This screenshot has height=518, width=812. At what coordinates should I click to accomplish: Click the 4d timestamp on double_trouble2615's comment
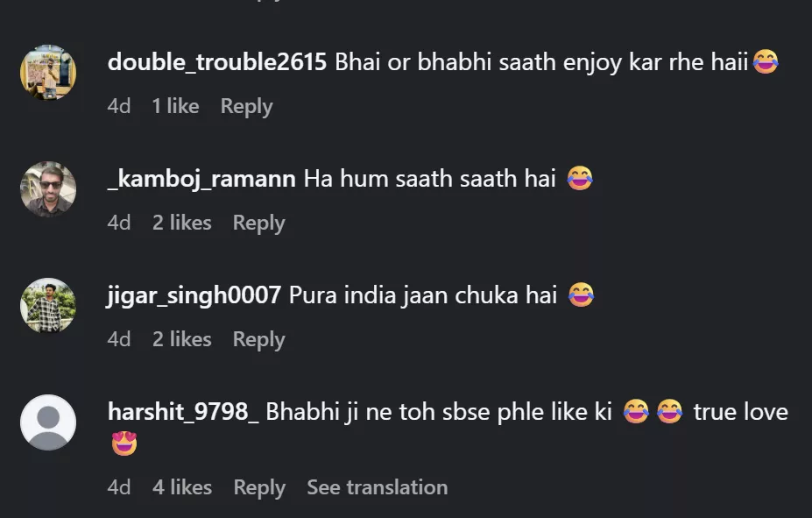pos(119,106)
